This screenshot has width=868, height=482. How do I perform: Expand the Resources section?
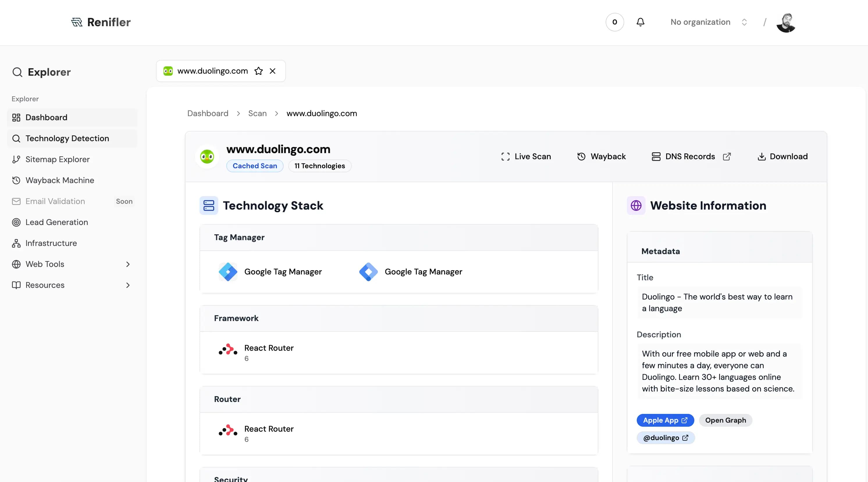point(128,285)
